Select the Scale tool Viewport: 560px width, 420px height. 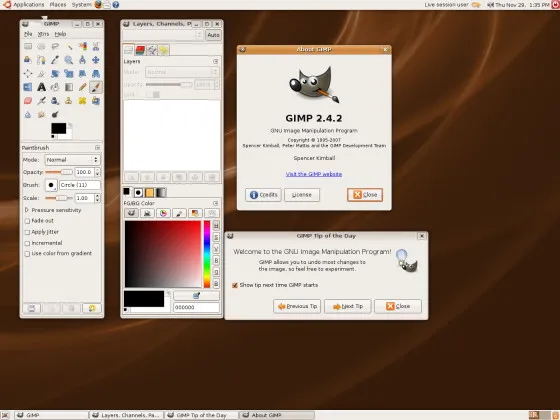click(x=69, y=74)
